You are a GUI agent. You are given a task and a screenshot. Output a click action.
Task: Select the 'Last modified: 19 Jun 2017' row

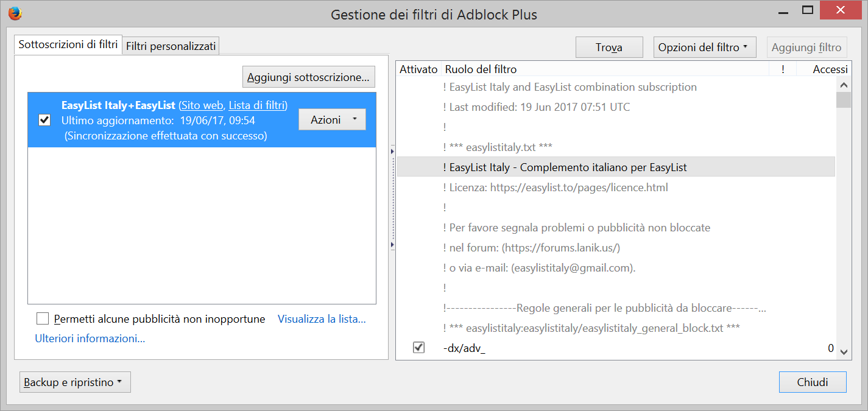click(616, 107)
